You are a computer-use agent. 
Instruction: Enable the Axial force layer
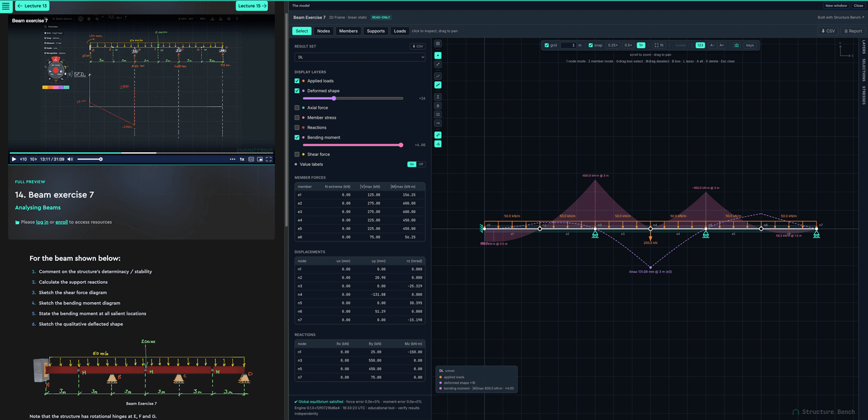click(297, 108)
